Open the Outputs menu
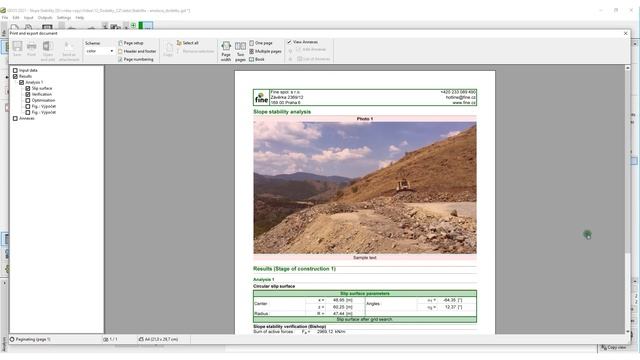 [x=45, y=18]
